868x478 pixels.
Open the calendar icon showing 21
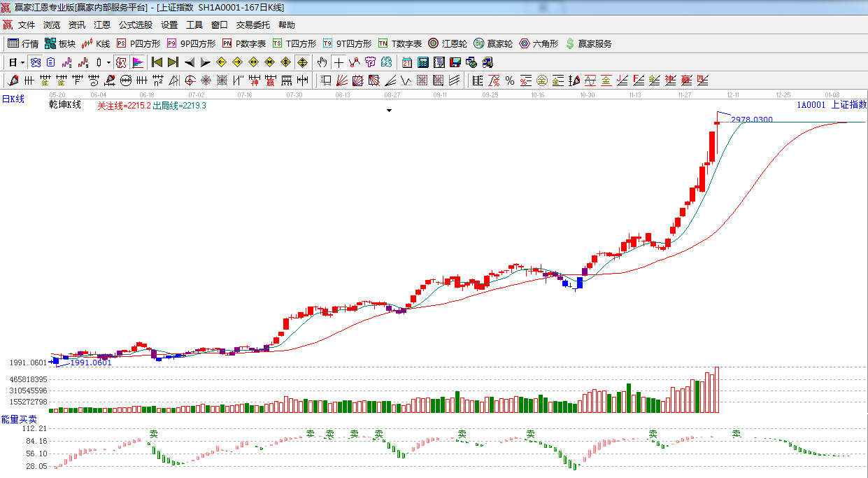(x=406, y=62)
